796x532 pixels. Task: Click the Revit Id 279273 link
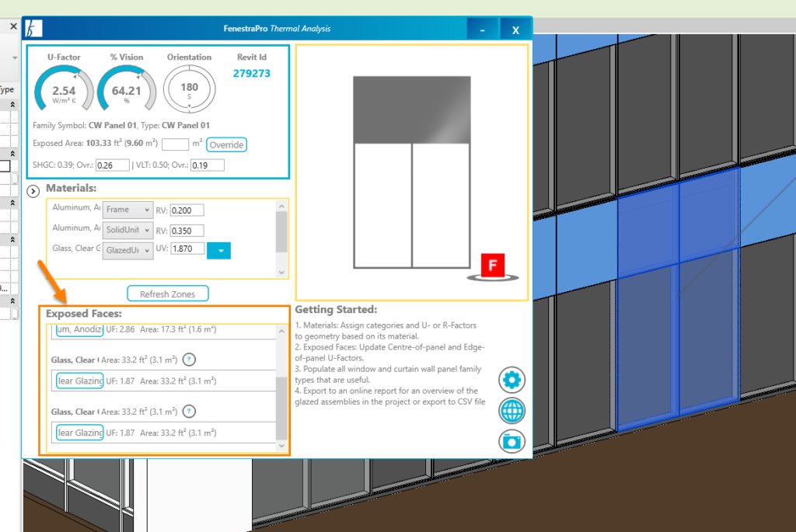click(252, 74)
